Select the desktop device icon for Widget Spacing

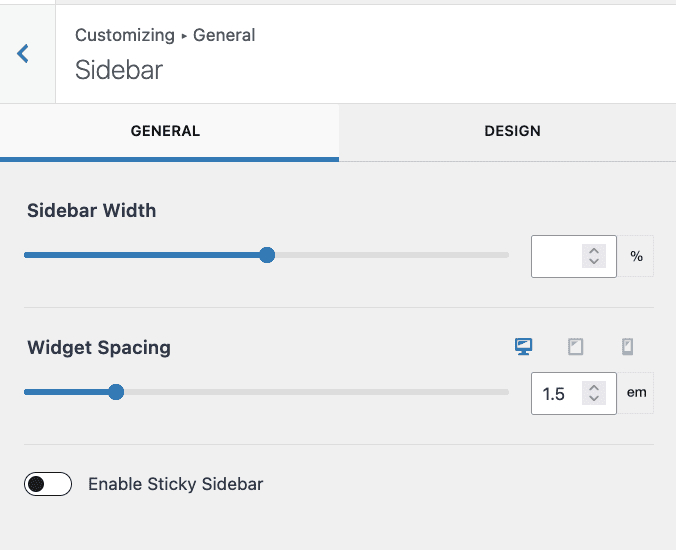tap(523, 347)
